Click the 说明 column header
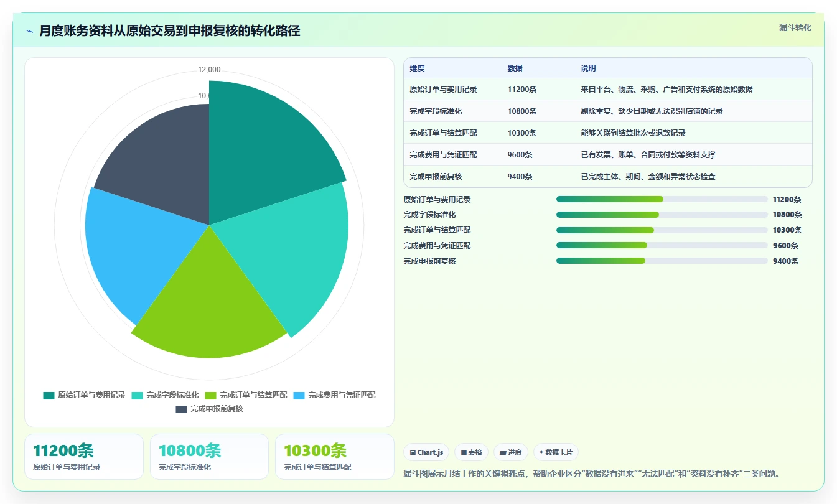Viewport: 837px width, 504px height. [x=588, y=68]
